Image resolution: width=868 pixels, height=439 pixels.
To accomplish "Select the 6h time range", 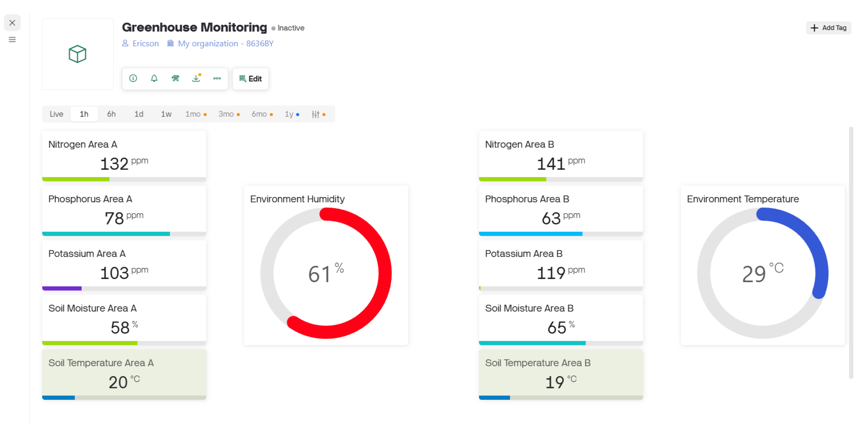I will coord(111,114).
